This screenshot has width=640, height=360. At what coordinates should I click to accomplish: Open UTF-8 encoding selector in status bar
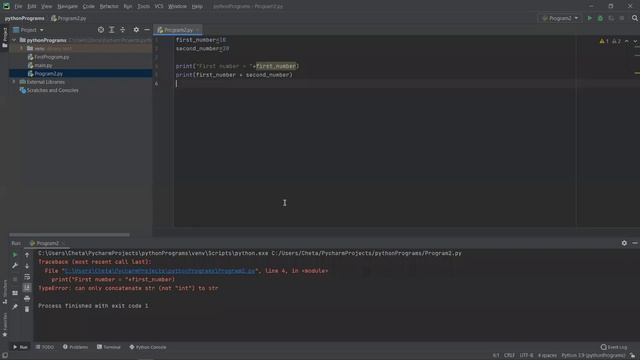(x=527, y=356)
